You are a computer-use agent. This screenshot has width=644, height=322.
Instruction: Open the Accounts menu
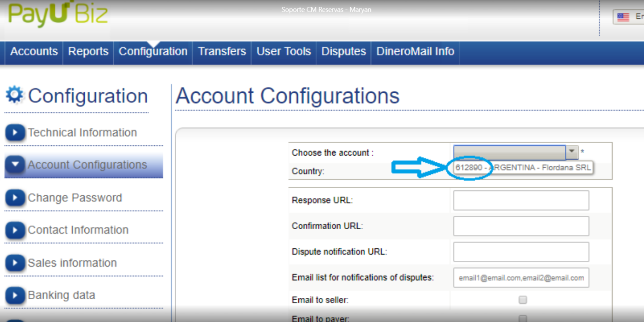coord(34,51)
